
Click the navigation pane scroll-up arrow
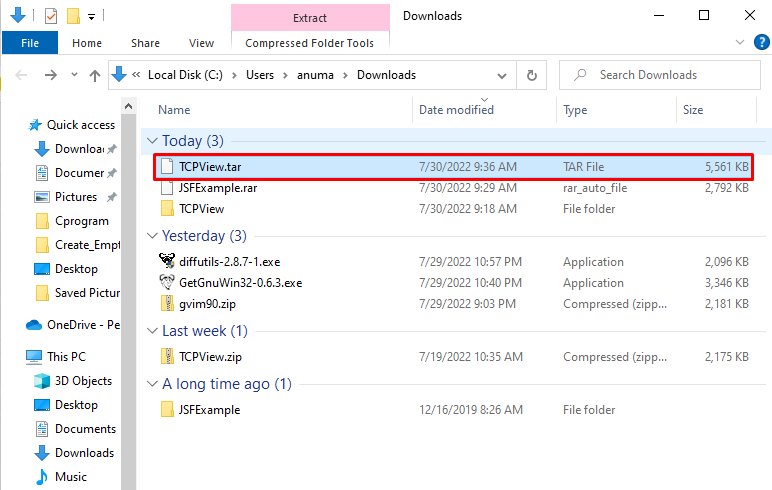tap(129, 106)
